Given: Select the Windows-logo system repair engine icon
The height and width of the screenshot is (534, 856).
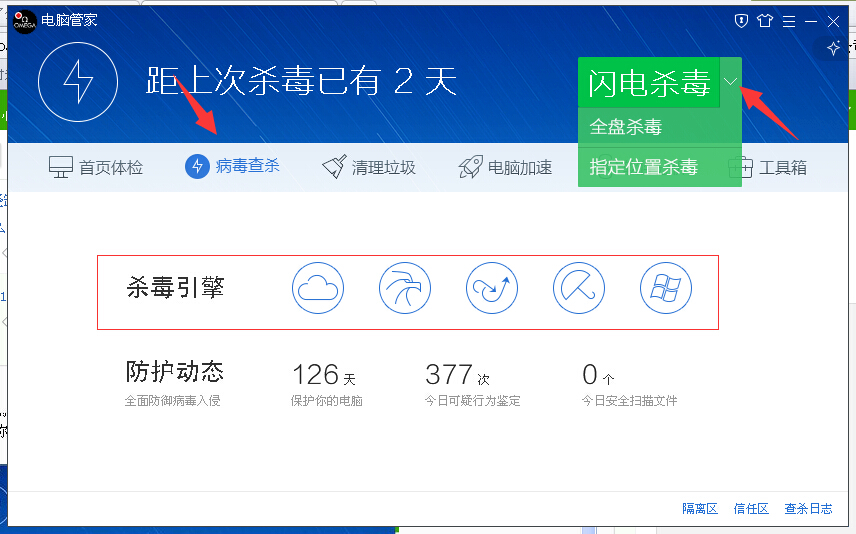Looking at the screenshot, I should pos(666,288).
